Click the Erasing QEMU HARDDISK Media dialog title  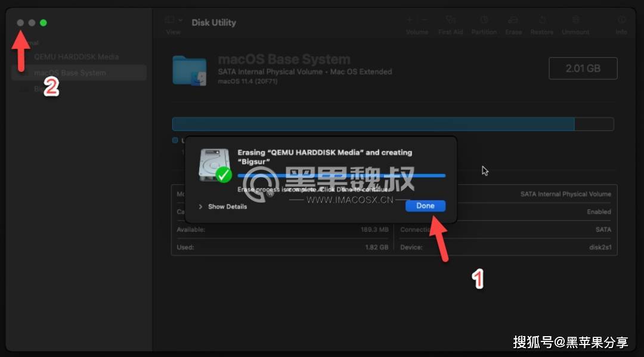(x=324, y=157)
